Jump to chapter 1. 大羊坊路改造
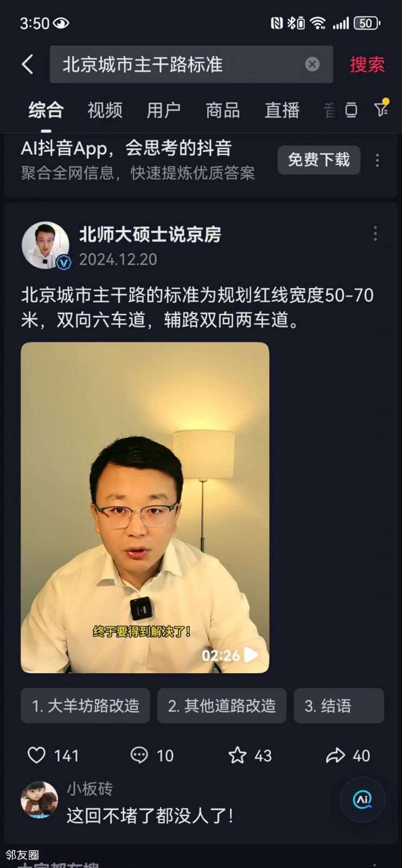The height and width of the screenshot is (868, 402). pos(85,706)
